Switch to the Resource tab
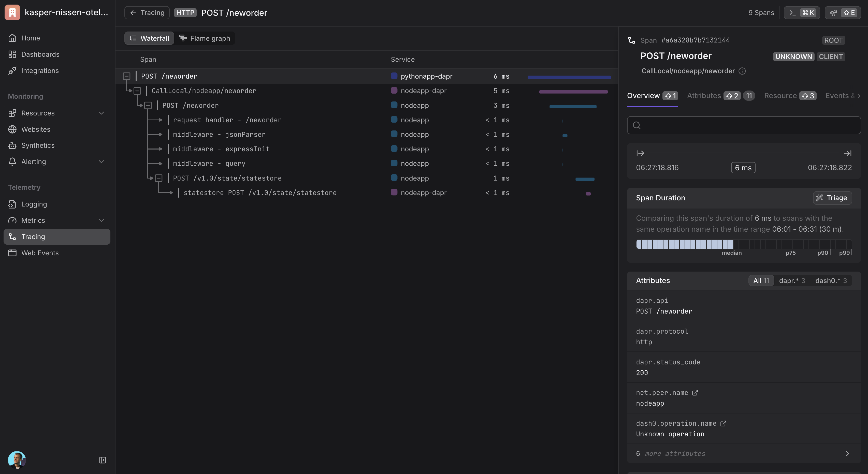868x474 pixels. [780, 96]
